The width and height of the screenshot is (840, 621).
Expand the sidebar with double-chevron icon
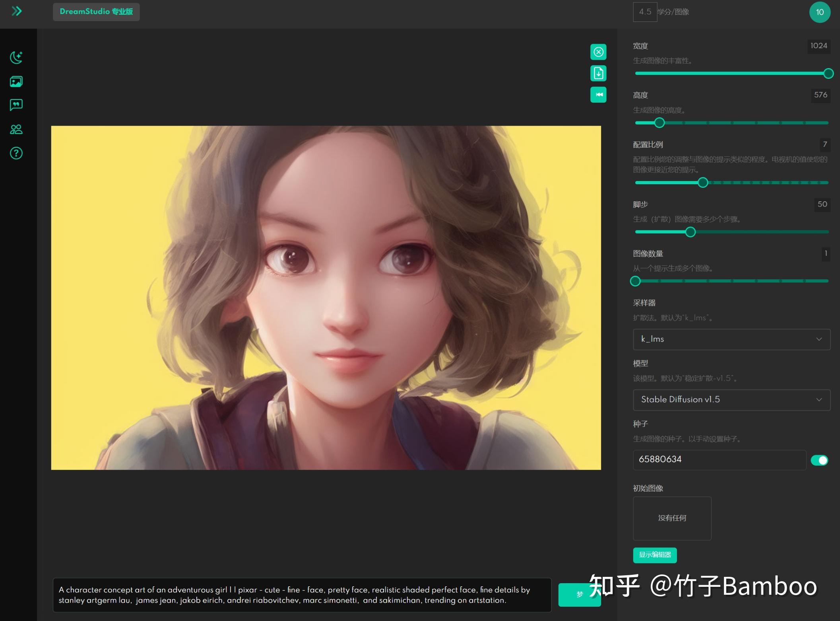click(16, 11)
